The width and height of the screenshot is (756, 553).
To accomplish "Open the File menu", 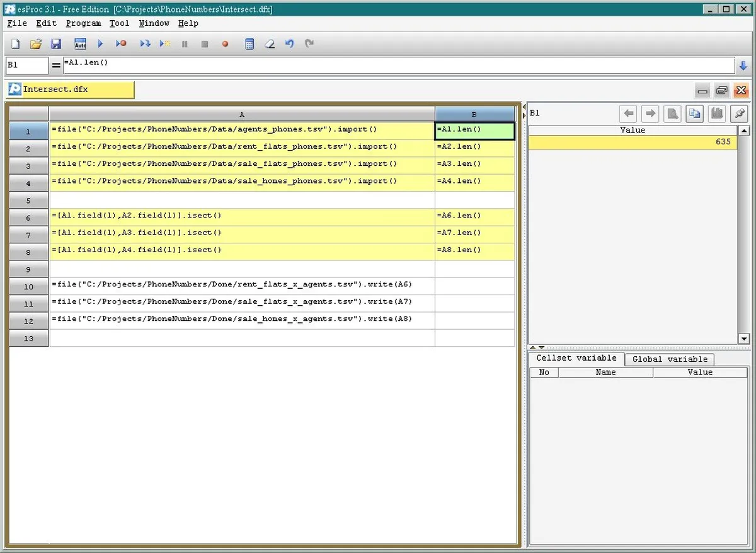I will 17,23.
